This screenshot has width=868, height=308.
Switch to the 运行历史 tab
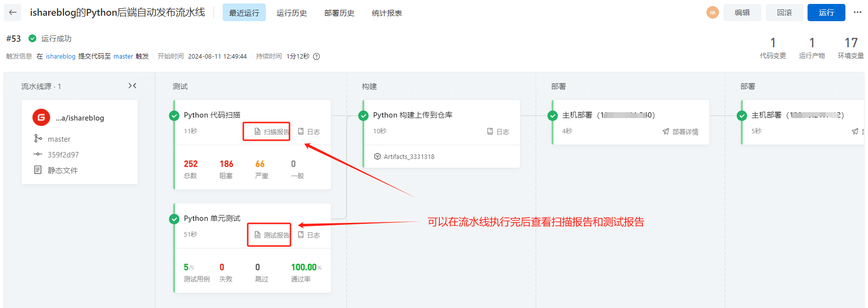[x=291, y=13]
